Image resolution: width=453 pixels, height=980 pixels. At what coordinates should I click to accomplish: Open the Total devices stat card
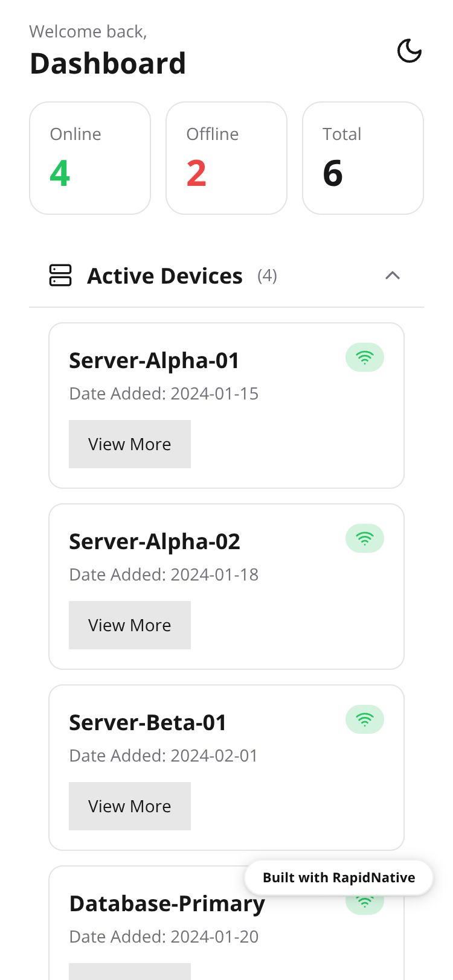(363, 158)
